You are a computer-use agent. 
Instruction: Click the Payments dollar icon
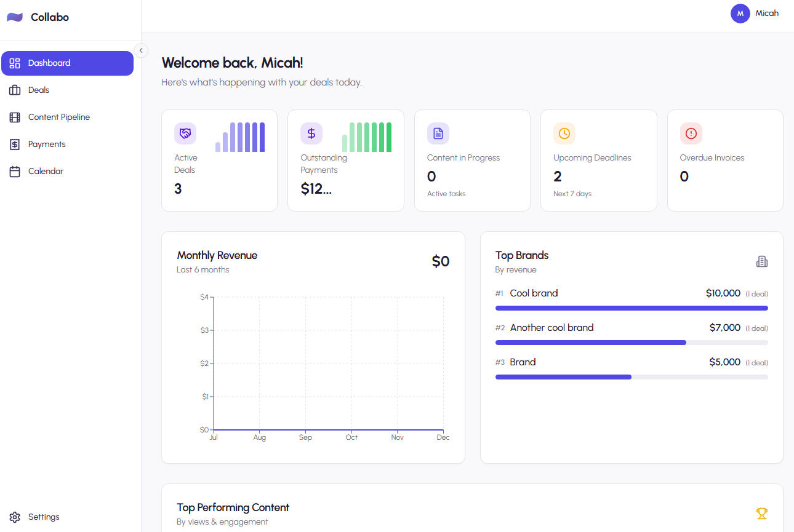click(15, 144)
